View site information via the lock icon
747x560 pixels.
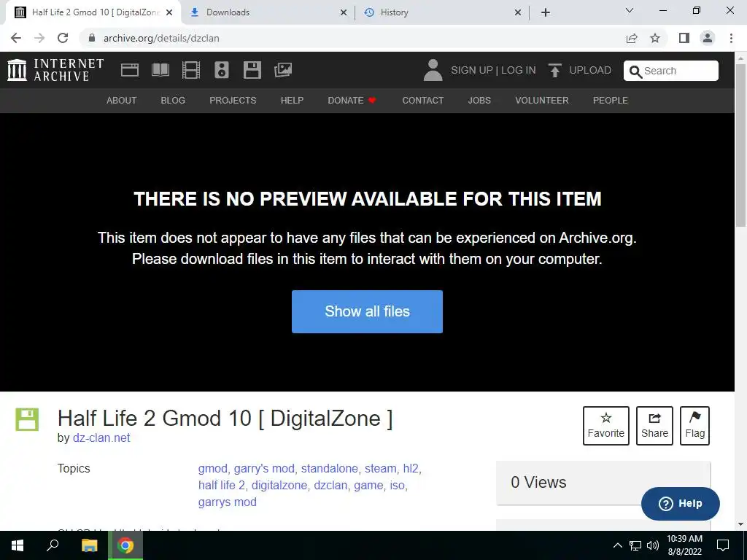pos(92,38)
